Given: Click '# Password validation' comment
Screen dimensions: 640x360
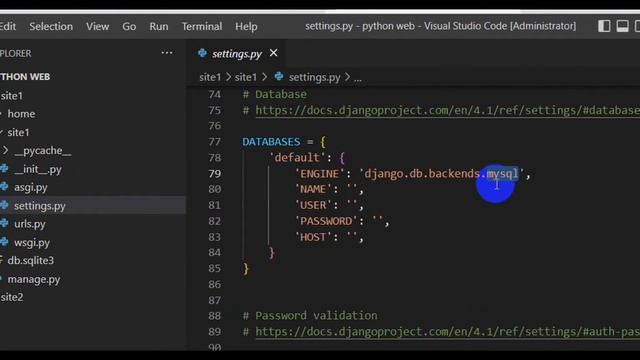Looking at the screenshot, I should coord(310,316).
